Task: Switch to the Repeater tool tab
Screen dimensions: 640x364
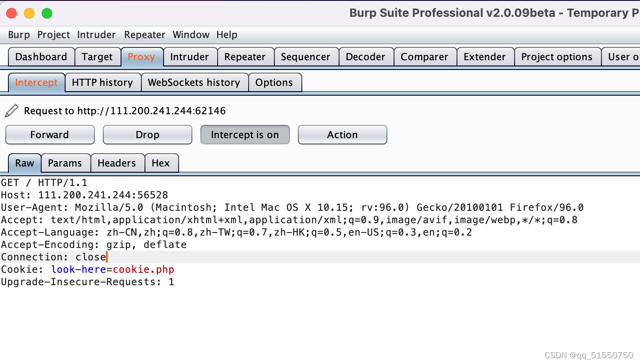Action: click(x=245, y=57)
